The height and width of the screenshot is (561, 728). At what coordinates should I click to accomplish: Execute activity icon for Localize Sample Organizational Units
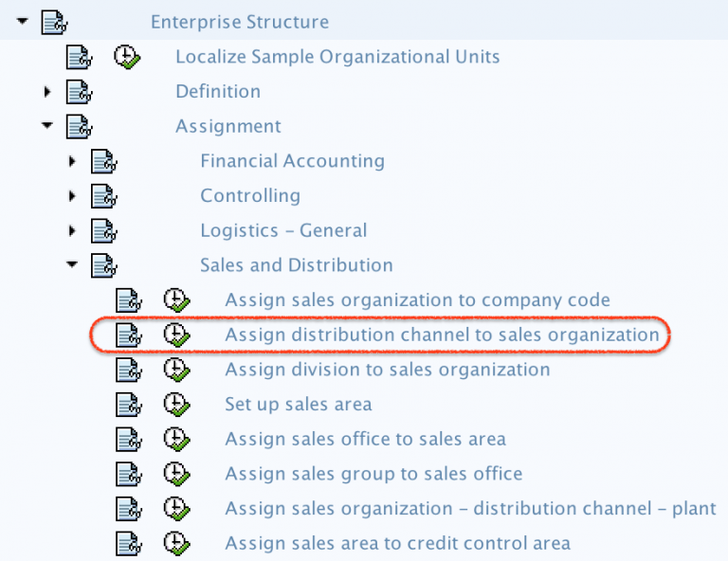coord(127,57)
